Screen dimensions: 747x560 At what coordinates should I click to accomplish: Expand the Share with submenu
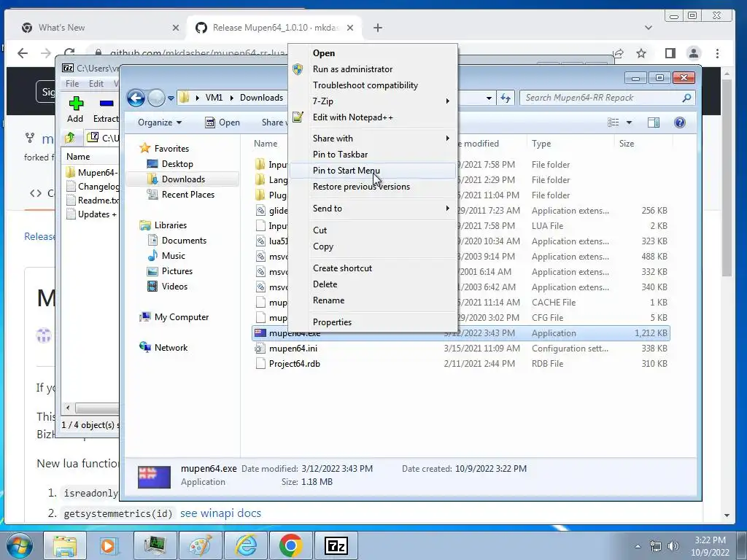point(373,138)
